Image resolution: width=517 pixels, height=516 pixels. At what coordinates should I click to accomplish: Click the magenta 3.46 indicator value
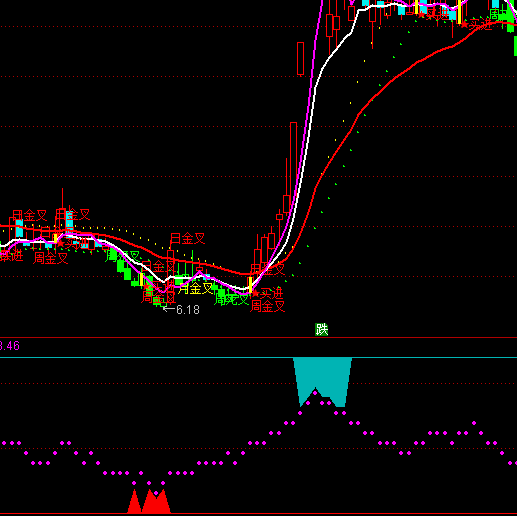pyautogui.click(x=10, y=346)
